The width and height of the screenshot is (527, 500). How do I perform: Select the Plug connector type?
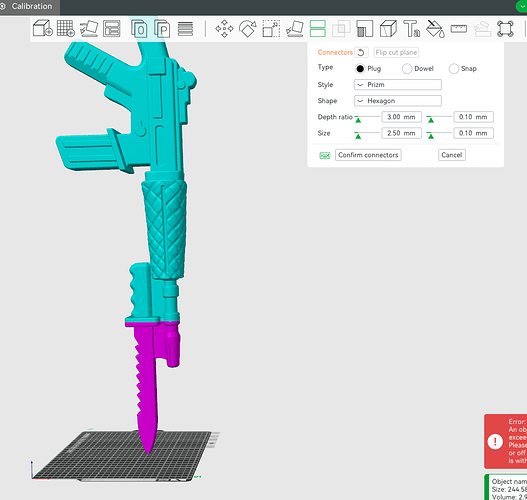click(360, 69)
